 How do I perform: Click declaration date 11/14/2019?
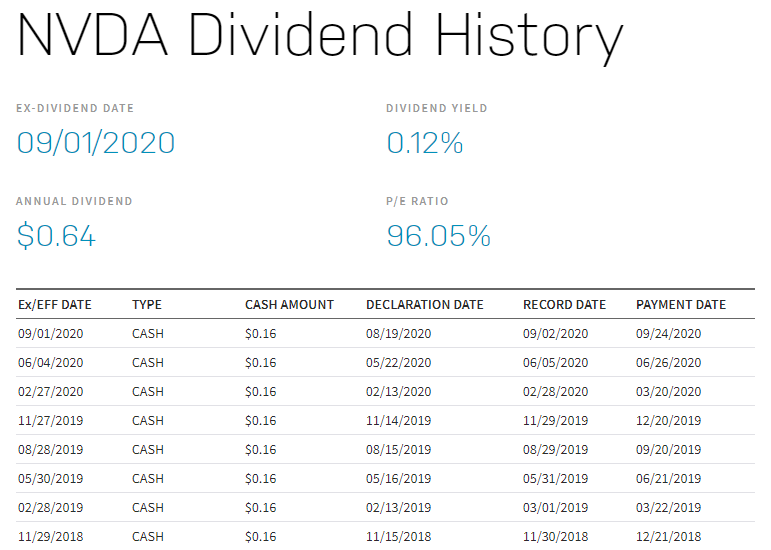(398, 421)
